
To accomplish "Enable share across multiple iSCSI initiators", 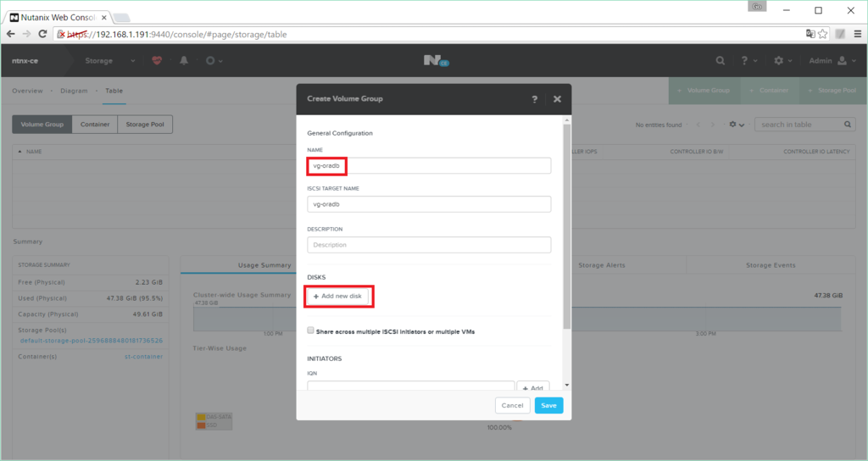I will pos(310,330).
